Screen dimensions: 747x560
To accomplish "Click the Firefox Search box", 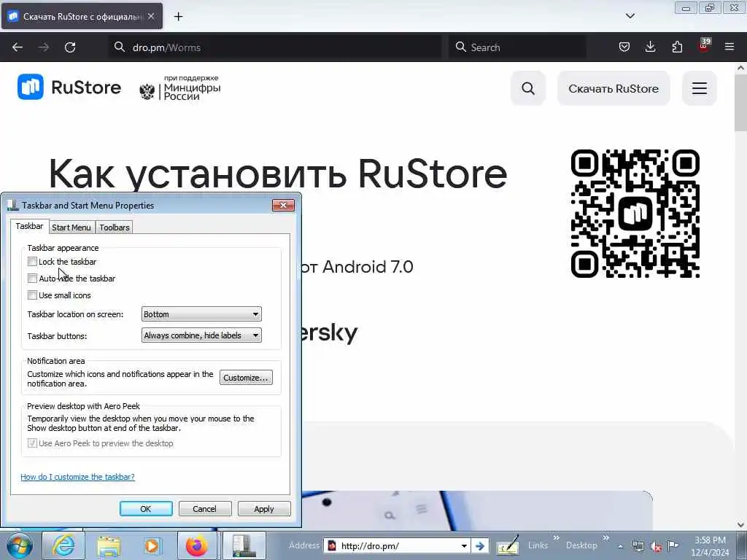I will pyautogui.click(x=517, y=47).
